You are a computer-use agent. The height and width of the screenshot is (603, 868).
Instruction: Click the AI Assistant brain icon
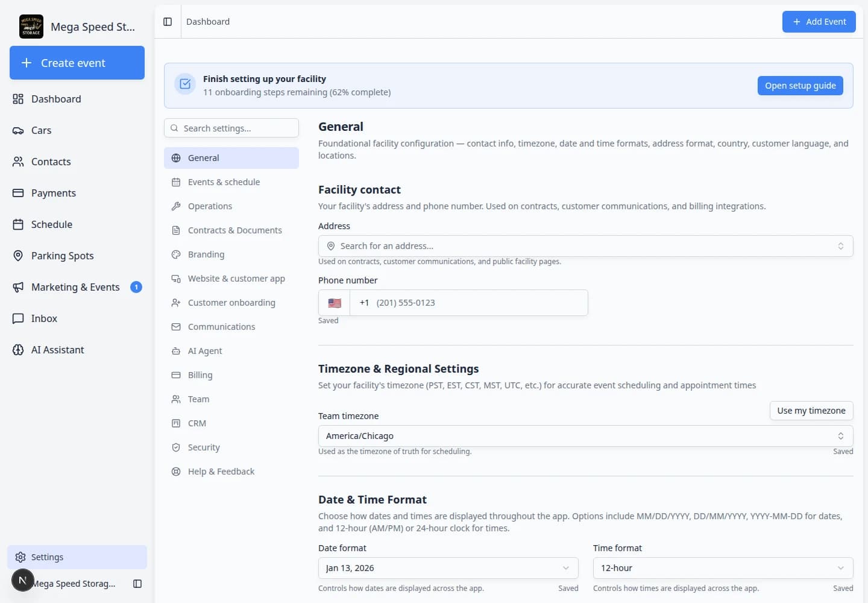(x=18, y=350)
